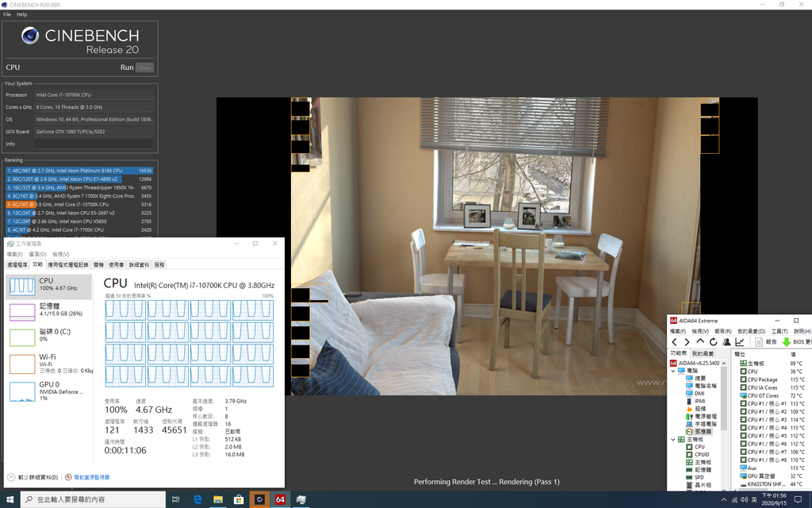Switch to Task Manager 處理程序 tab
The image size is (812, 508).
(17, 265)
